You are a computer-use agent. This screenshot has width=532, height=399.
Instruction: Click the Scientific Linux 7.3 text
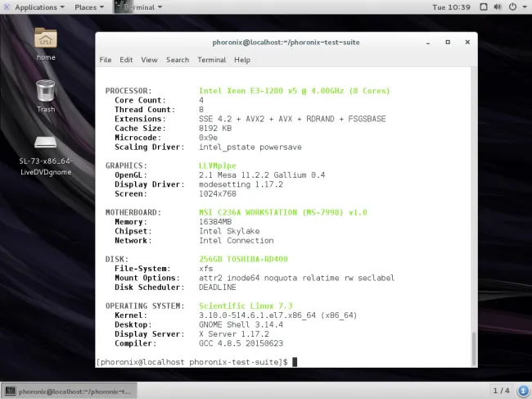coord(246,306)
